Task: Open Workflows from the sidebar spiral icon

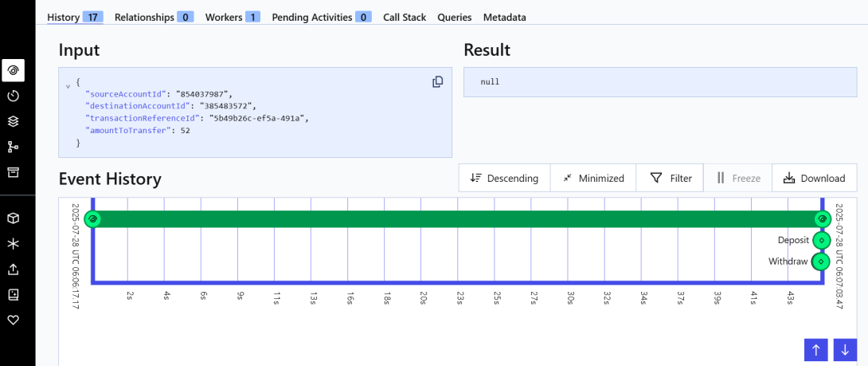Action: pos(13,70)
